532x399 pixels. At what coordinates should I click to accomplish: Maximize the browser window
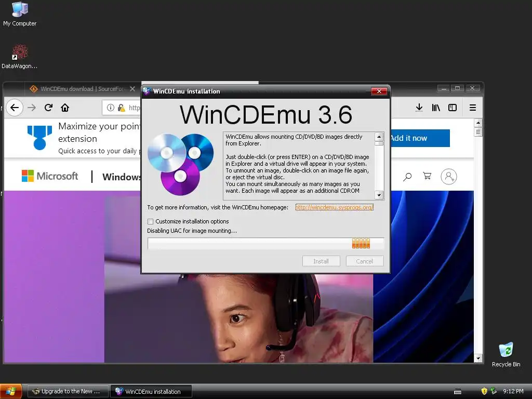click(x=457, y=88)
